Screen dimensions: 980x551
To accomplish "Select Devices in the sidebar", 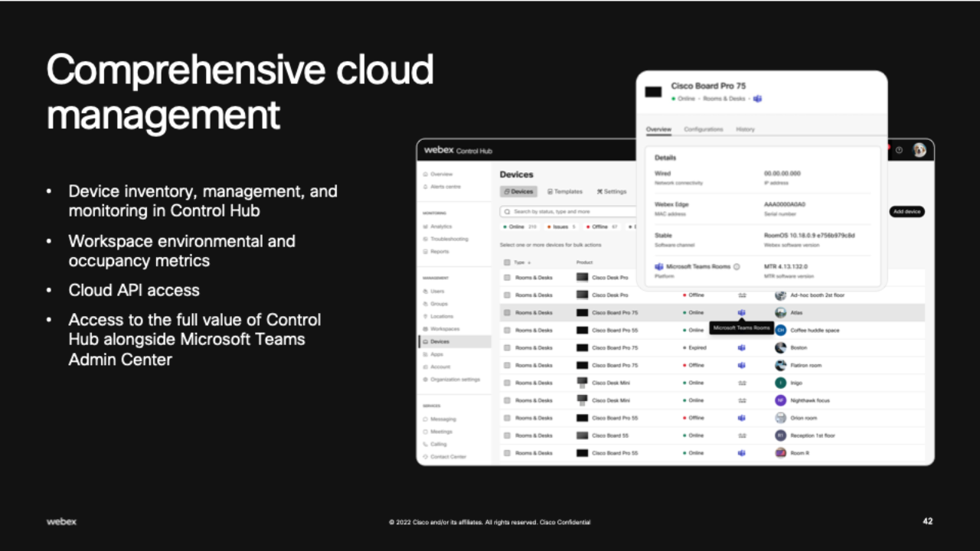I will click(454, 341).
